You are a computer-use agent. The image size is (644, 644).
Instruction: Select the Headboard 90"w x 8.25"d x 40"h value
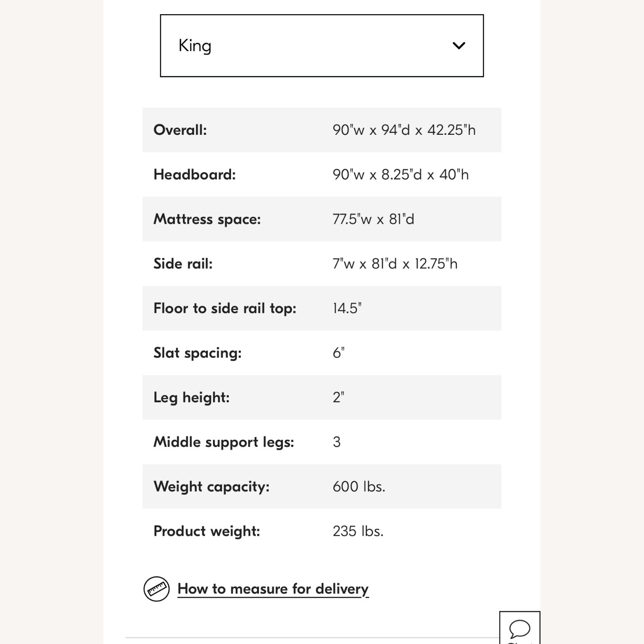click(x=401, y=175)
